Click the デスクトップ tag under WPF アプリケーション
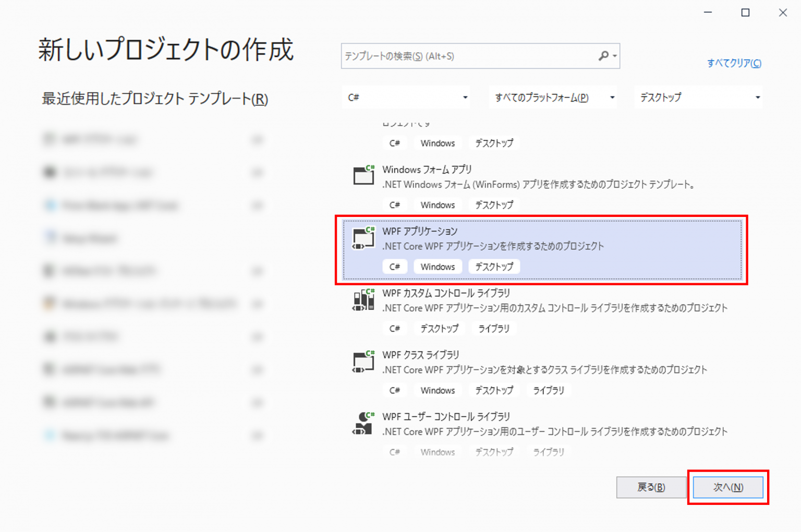 494,266
